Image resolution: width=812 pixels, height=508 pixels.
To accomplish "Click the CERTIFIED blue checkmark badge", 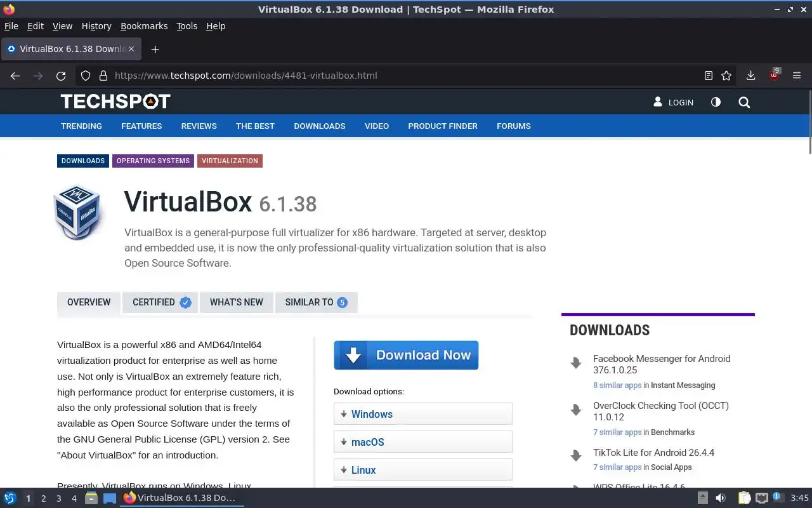I will [185, 302].
